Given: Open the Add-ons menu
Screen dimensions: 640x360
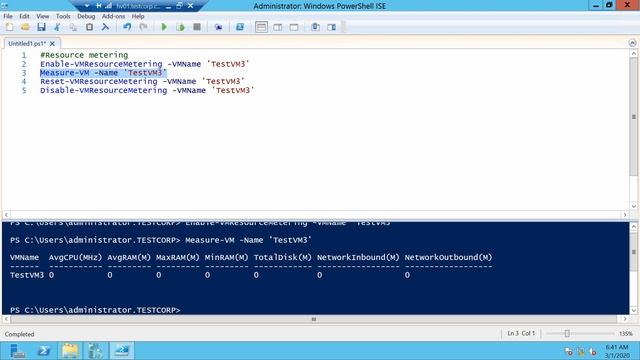Looking at the screenshot, I should [113, 16].
